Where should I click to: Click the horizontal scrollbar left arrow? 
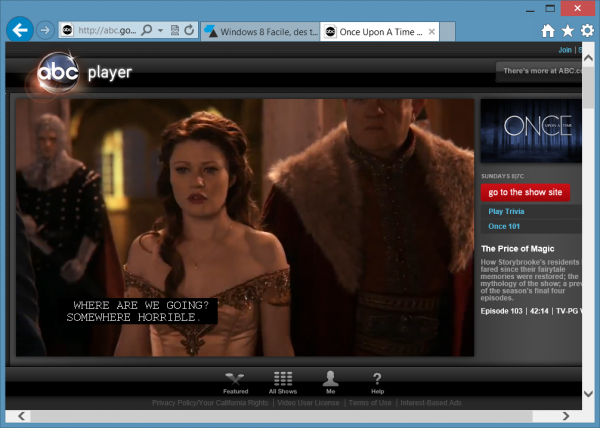(21, 416)
